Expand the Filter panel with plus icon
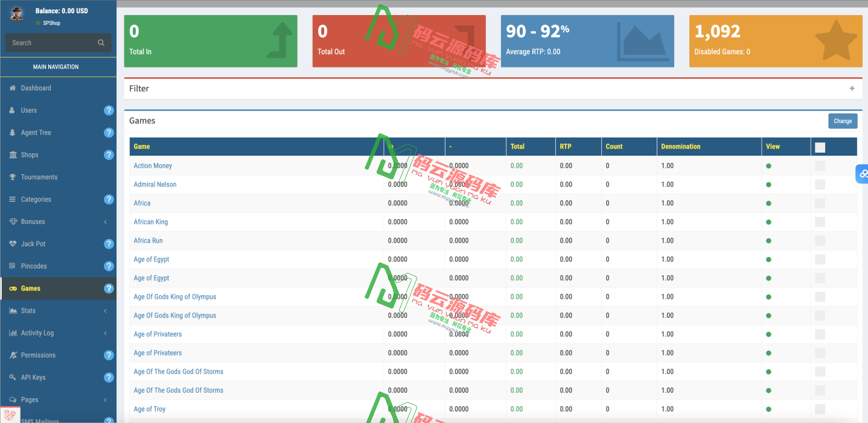This screenshot has height=423, width=868. (x=852, y=89)
